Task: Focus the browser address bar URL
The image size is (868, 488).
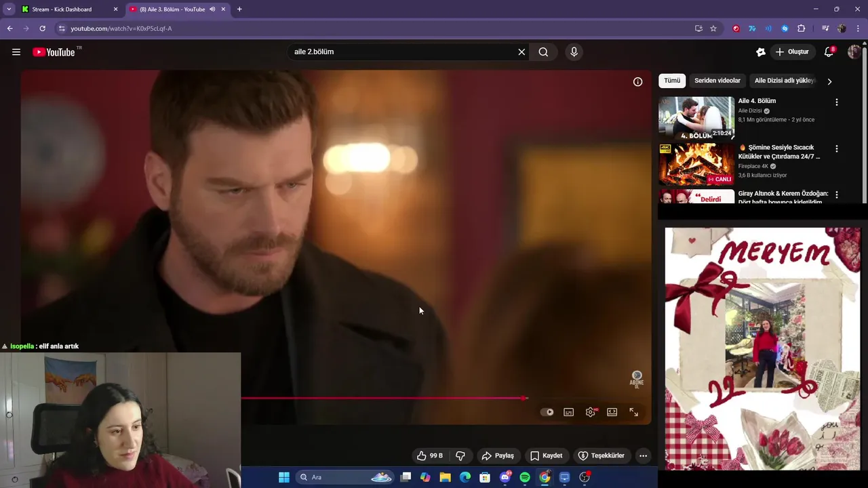Action: [121, 28]
